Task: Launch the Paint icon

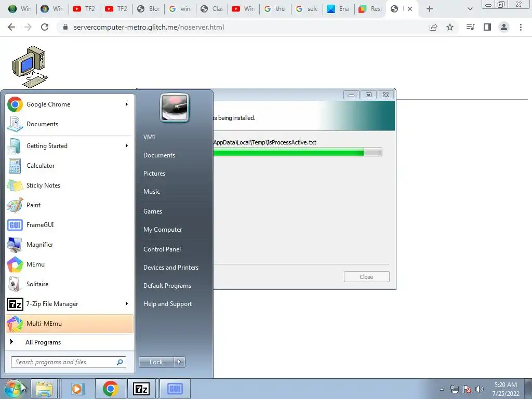Action: (15, 205)
